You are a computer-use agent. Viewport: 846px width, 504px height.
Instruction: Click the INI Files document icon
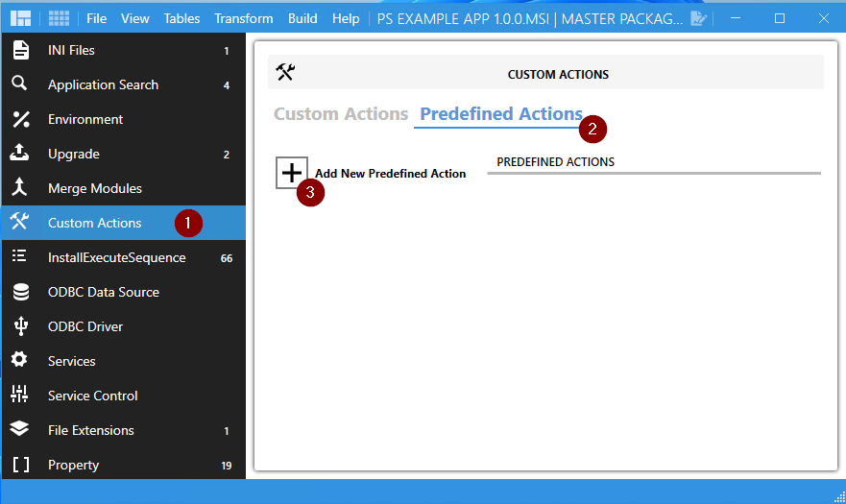pos(20,50)
